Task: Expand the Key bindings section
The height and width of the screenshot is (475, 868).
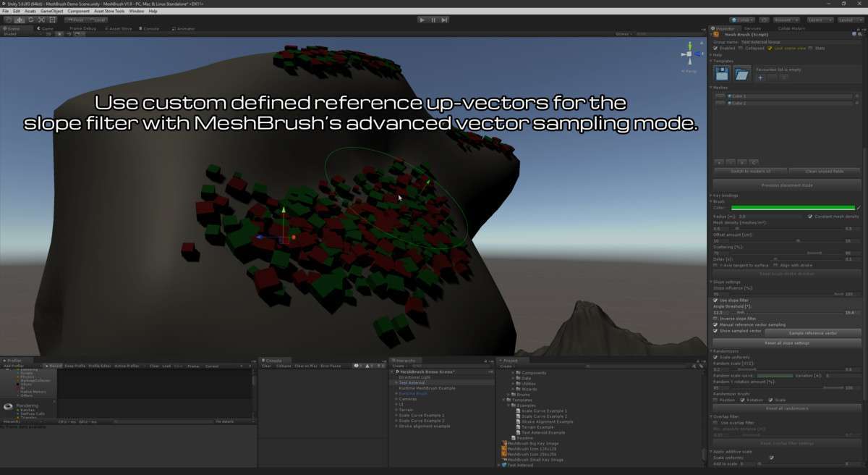Action: 724,196
